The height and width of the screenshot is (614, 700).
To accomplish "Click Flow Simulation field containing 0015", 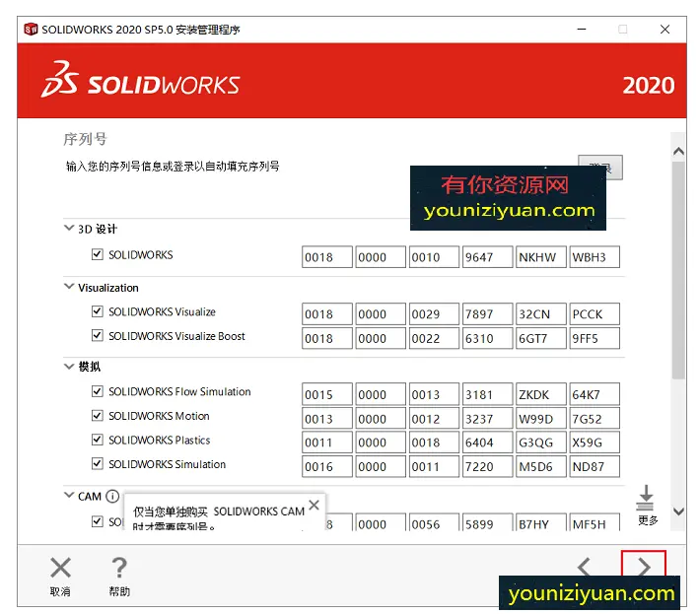I will [x=326, y=394].
